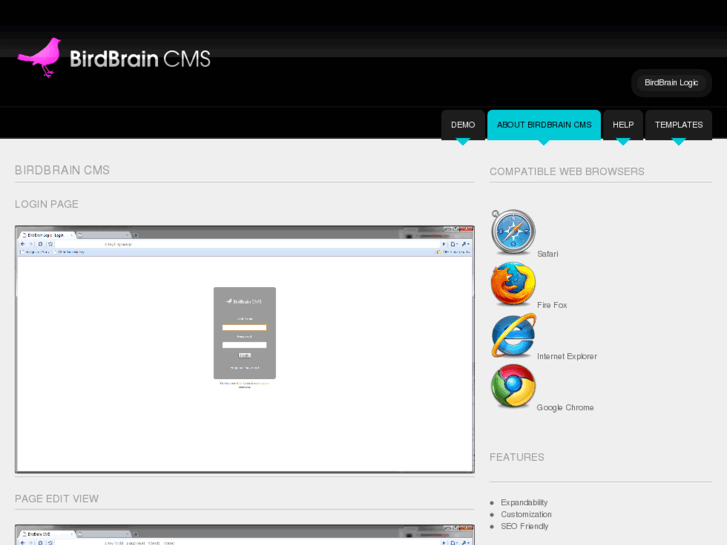Click the Customization feature item
727x545 pixels.
click(526, 514)
